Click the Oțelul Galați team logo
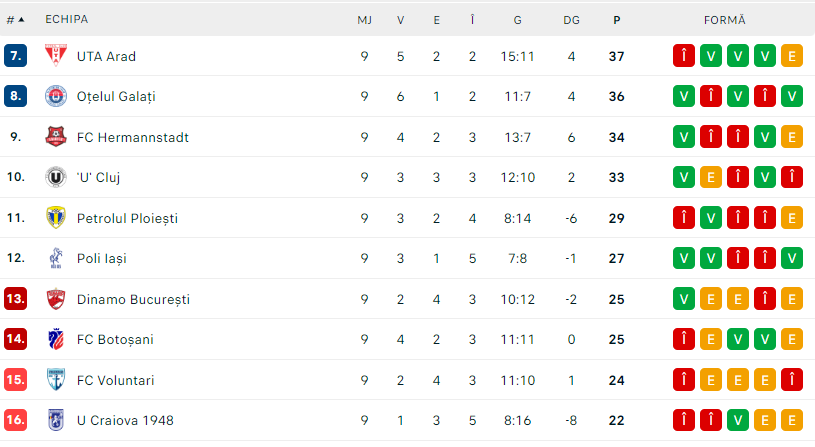The width and height of the screenshot is (815, 447). coord(55,97)
